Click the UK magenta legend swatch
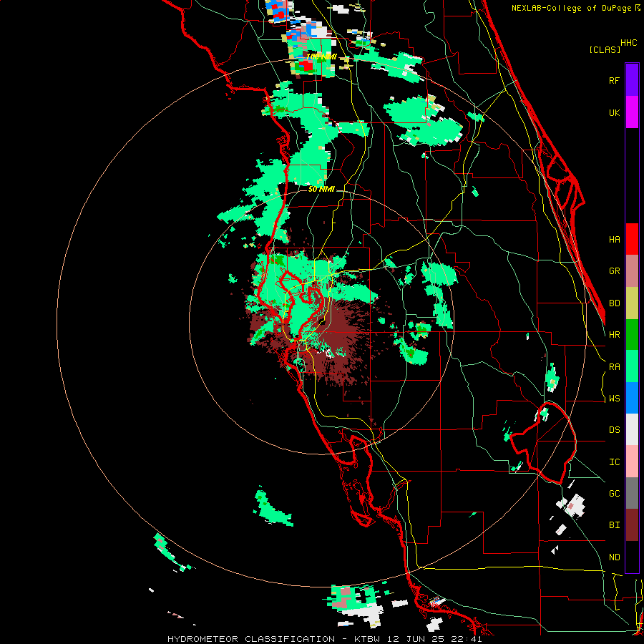This screenshot has height=644, width=644. [x=632, y=112]
